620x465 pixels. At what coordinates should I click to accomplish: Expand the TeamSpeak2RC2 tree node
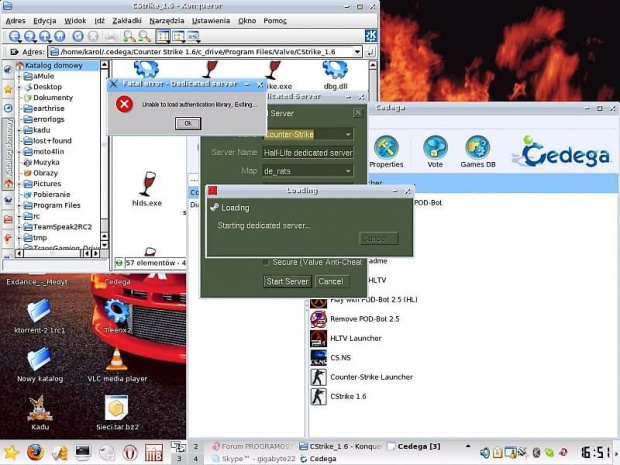pos(19,227)
